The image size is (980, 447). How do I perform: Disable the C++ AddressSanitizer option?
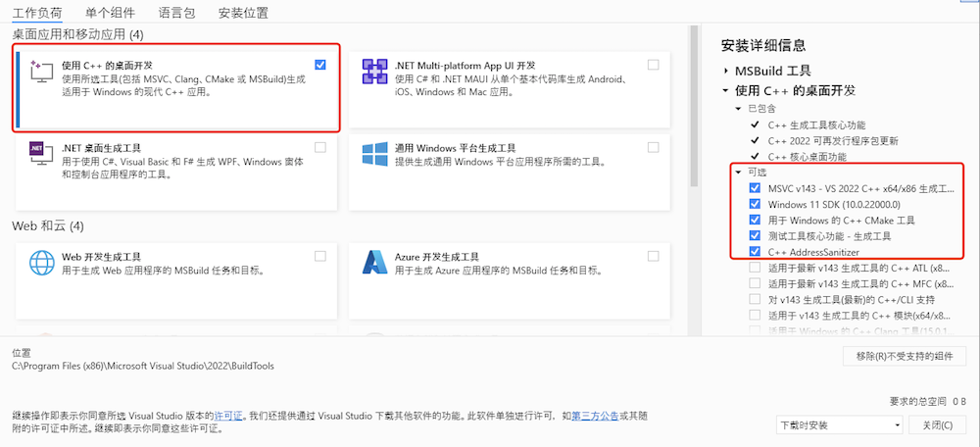755,252
